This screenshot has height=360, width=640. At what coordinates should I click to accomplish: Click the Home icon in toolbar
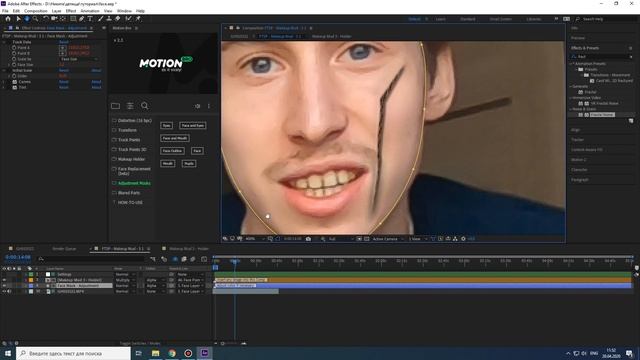[8, 19]
